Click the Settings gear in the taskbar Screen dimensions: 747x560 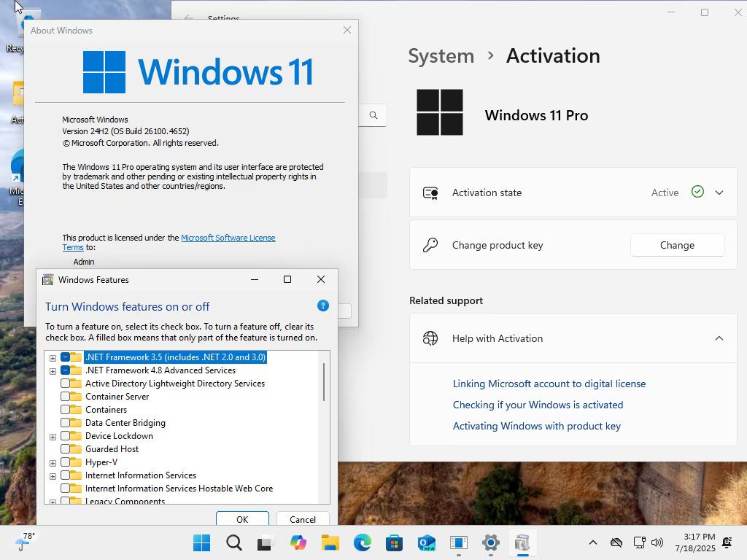click(x=490, y=542)
